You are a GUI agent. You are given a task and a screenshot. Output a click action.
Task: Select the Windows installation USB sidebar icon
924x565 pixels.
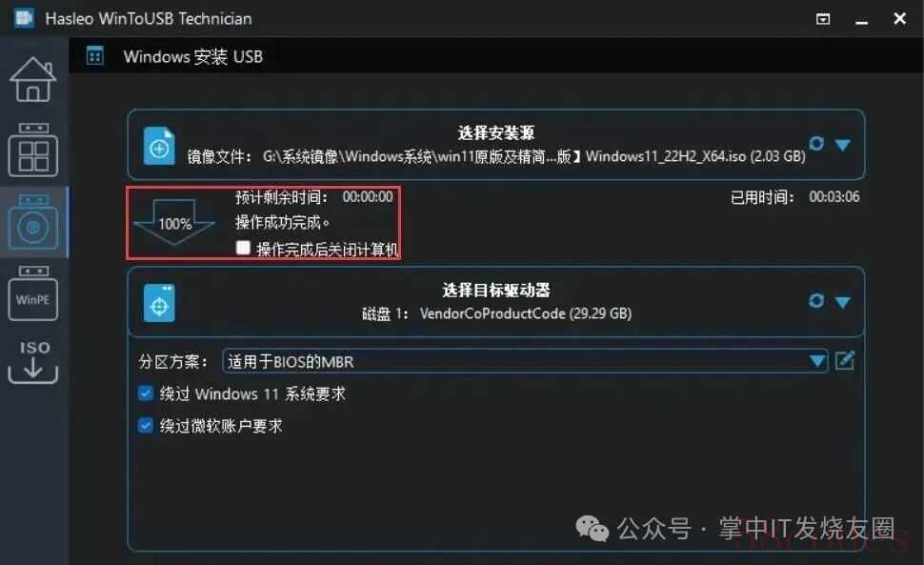(x=33, y=223)
